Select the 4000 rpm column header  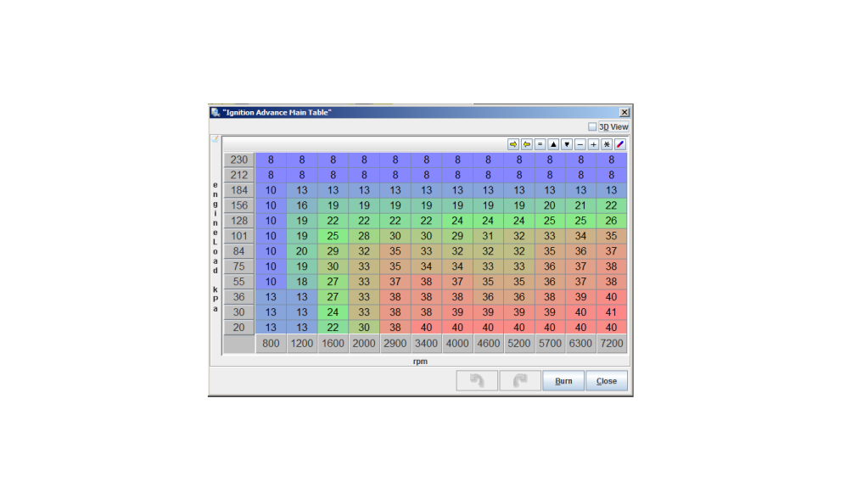(x=457, y=344)
